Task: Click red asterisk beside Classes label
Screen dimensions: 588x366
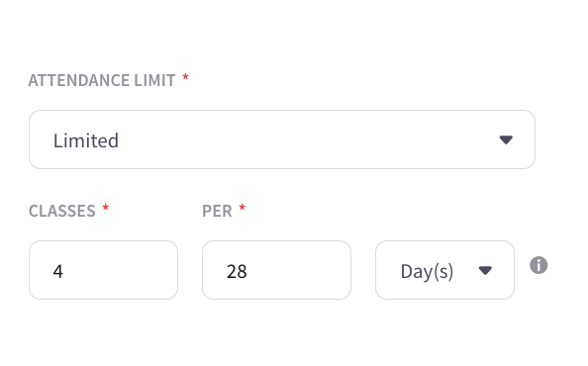Action: (105, 208)
